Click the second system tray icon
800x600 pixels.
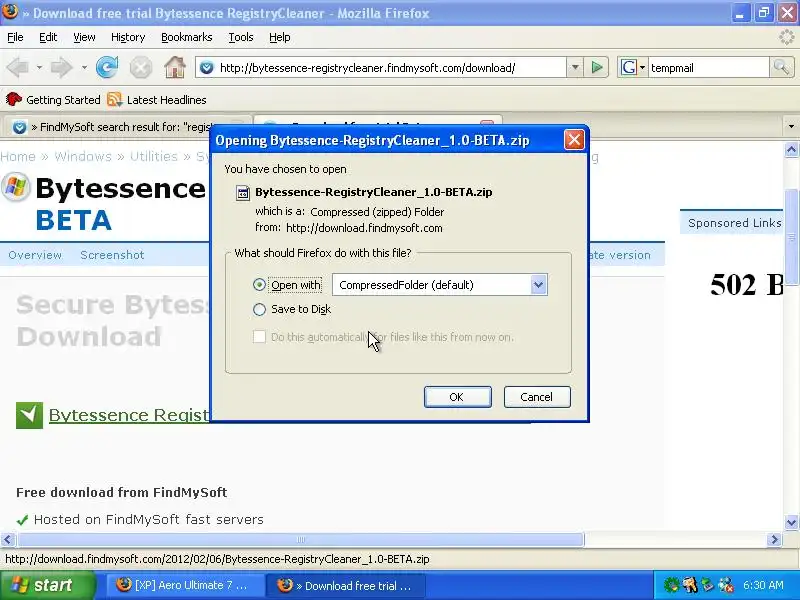tap(690, 585)
